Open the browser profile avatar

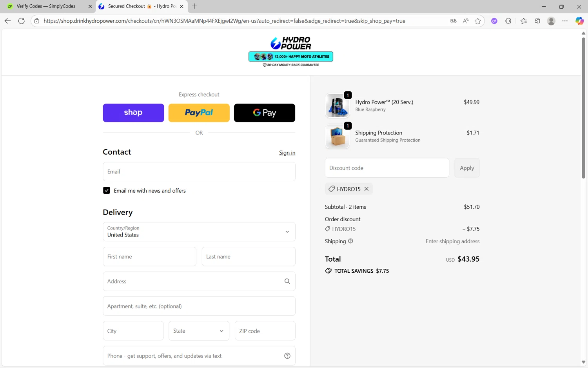(x=551, y=21)
